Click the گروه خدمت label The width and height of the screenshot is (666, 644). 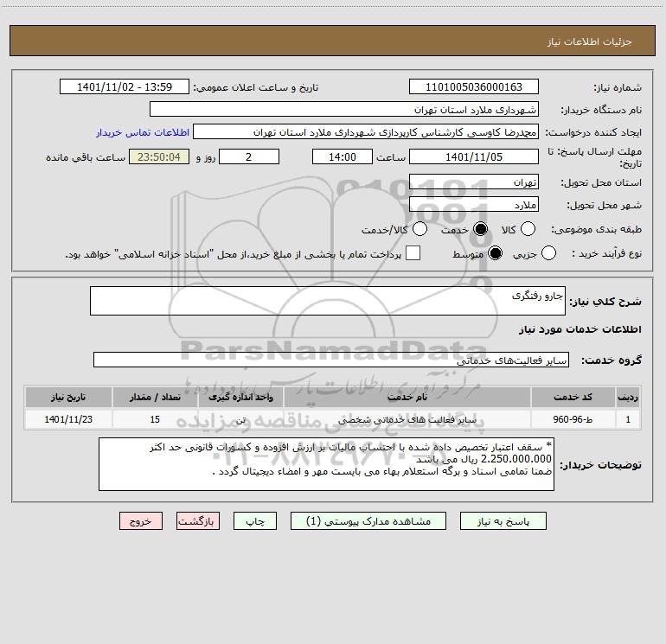[612, 360]
